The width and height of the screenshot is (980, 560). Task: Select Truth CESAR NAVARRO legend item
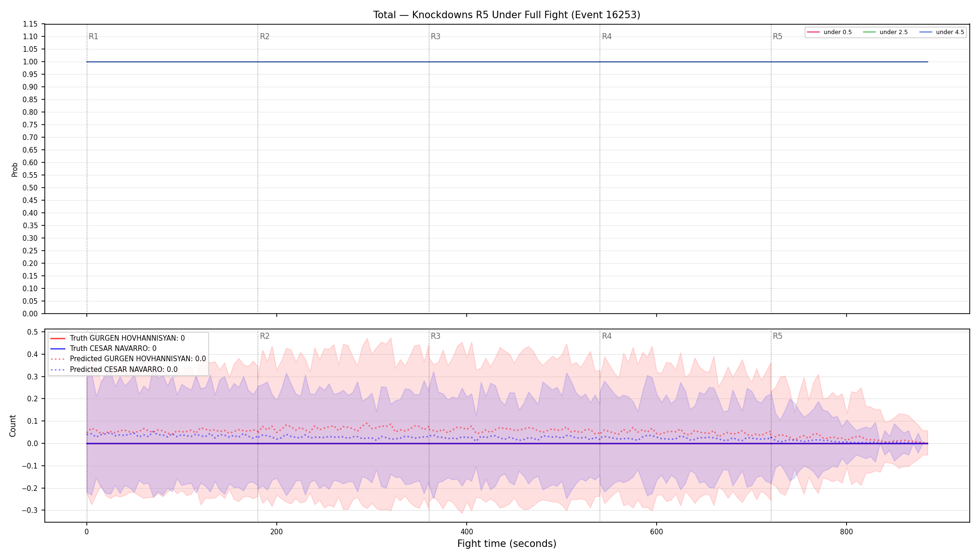(x=104, y=349)
